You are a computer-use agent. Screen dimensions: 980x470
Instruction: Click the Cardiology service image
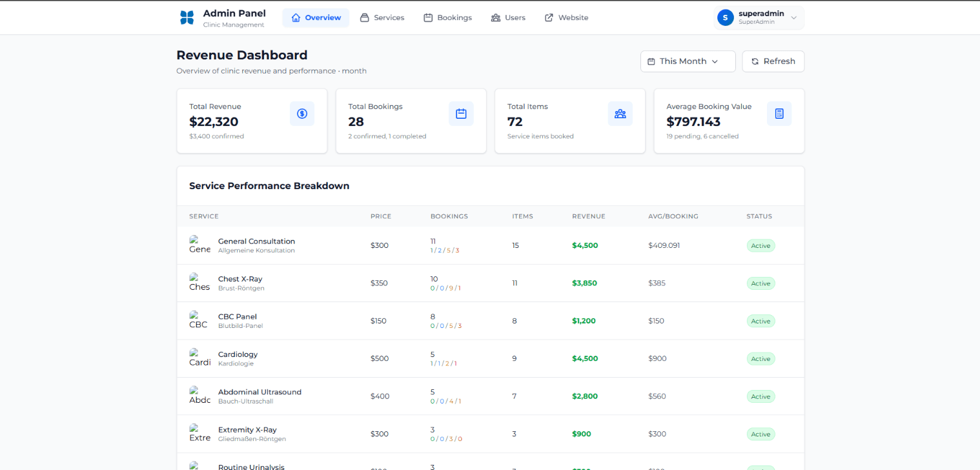pyautogui.click(x=200, y=358)
